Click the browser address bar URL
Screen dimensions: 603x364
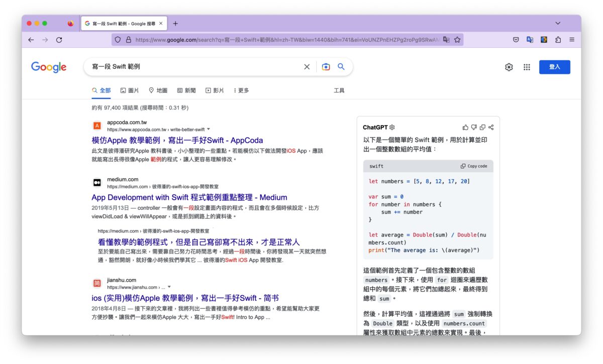coord(286,40)
